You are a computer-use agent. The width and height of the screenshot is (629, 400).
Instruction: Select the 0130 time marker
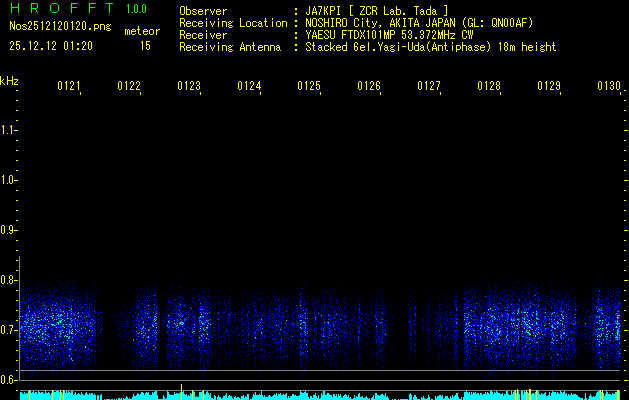[x=609, y=87]
